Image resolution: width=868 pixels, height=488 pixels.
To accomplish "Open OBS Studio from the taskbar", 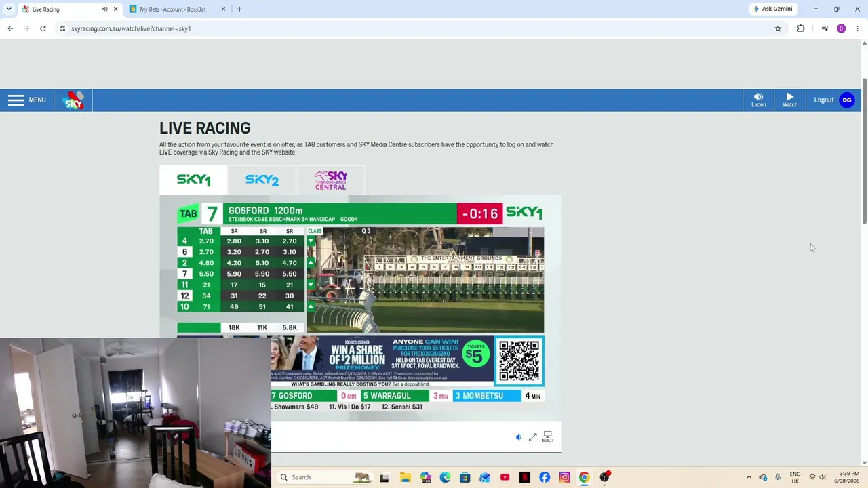I will pyautogui.click(x=604, y=477).
